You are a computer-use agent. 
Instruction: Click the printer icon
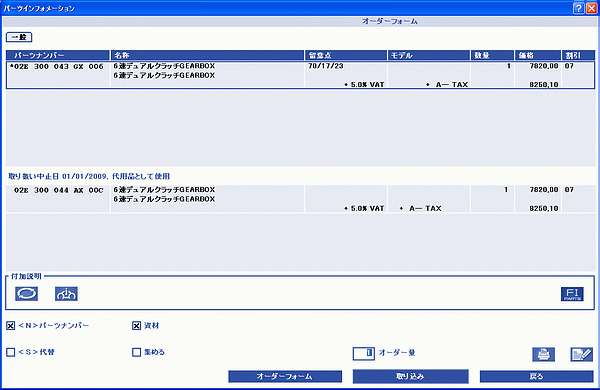point(543,354)
